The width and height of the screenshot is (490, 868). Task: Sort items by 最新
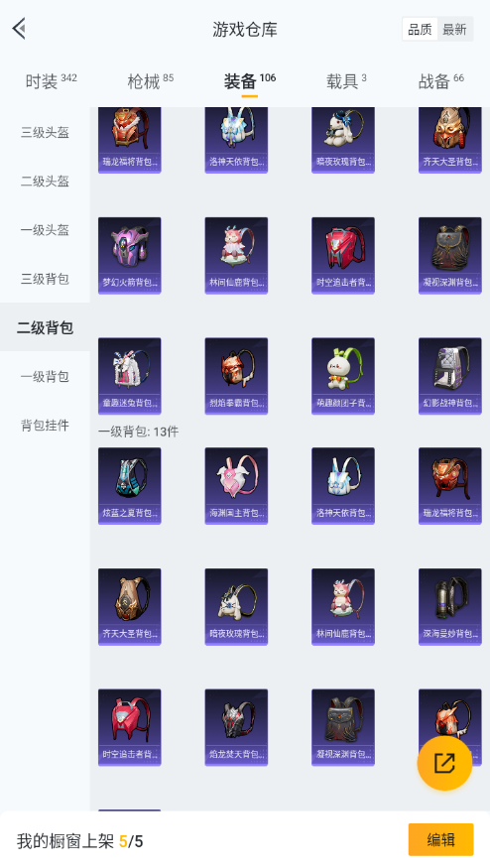pos(454,30)
